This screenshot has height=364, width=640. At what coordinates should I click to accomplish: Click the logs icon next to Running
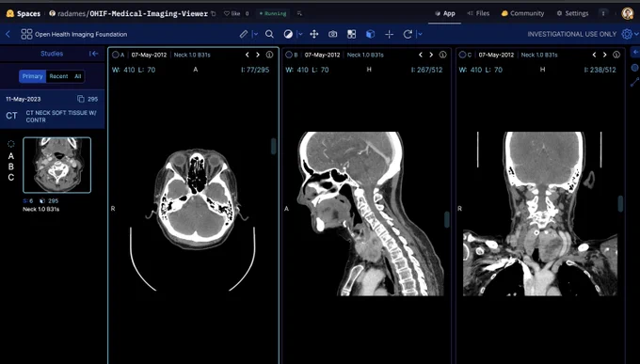(299, 13)
